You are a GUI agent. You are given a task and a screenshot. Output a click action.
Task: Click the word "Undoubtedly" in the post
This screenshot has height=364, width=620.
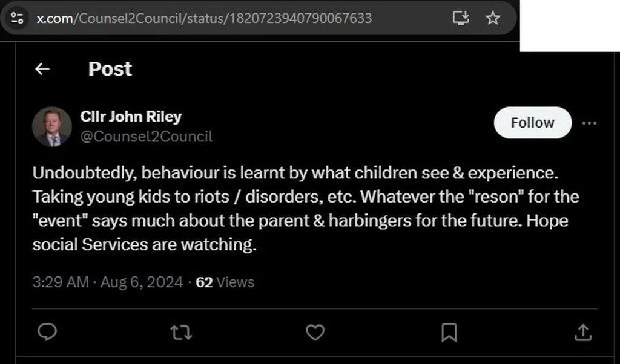point(85,173)
